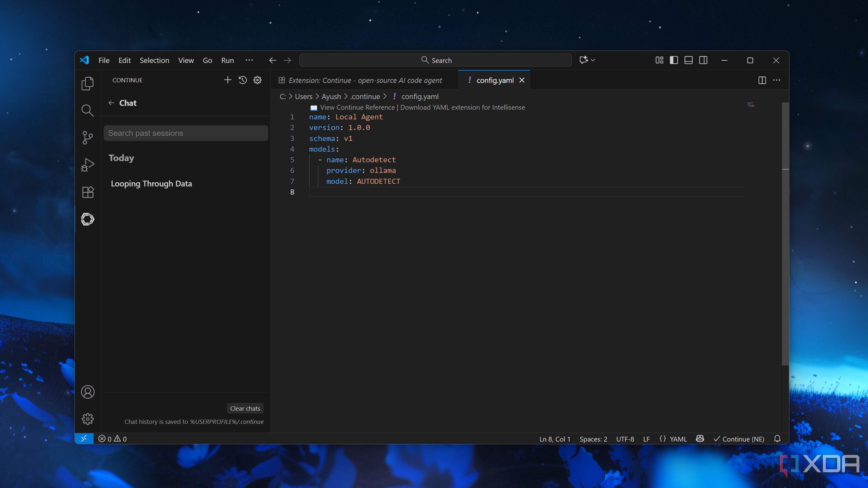Toggle the bottom panel visibility
This screenshot has width=868, height=488.
pos(688,60)
